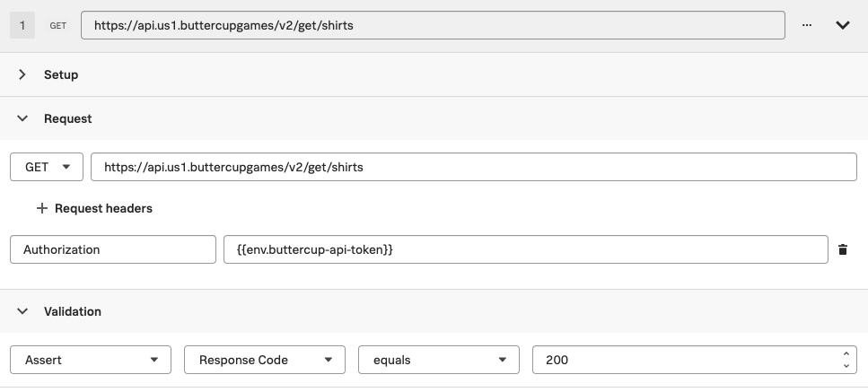Open the GET method dropdown
The width and height of the screenshot is (868, 392).
[x=47, y=167]
